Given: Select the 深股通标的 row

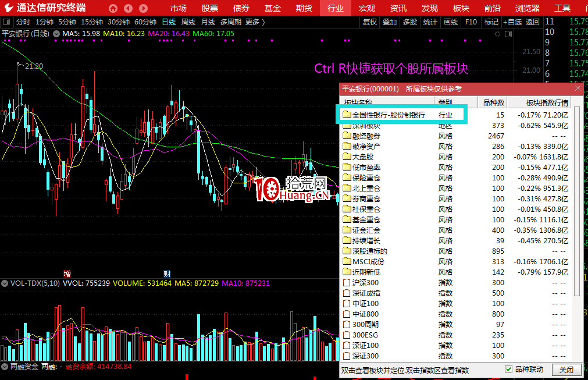Looking at the screenshot, I should pyautogui.click(x=457, y=251).
